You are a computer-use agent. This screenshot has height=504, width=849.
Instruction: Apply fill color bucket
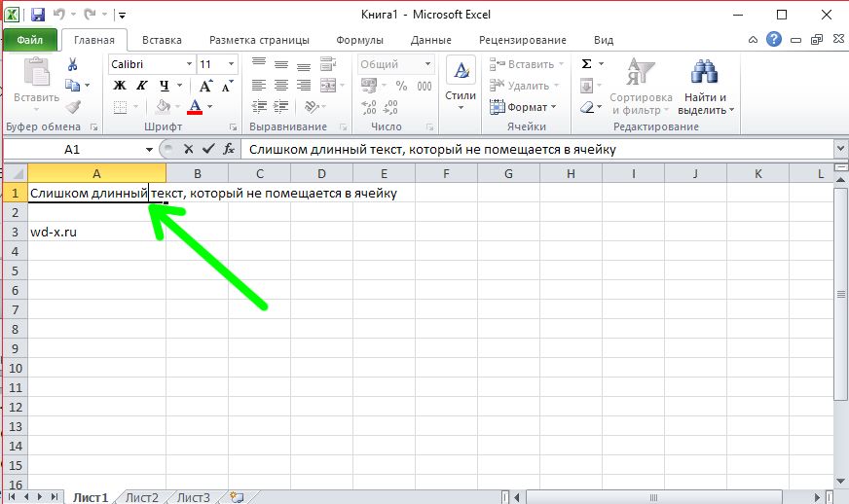click(163, 107)
